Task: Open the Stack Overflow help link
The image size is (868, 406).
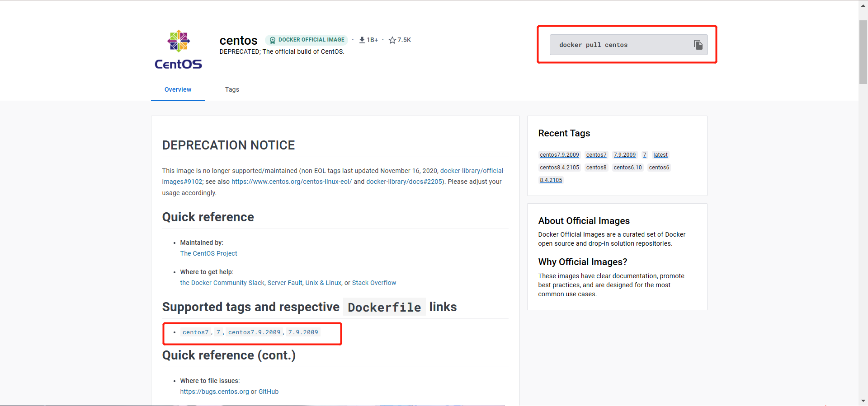Action: coord(374,283)
